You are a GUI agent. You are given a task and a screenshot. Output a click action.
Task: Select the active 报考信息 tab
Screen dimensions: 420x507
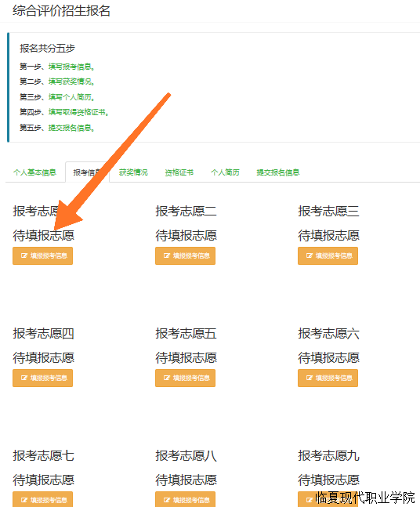tap(87, 172)
